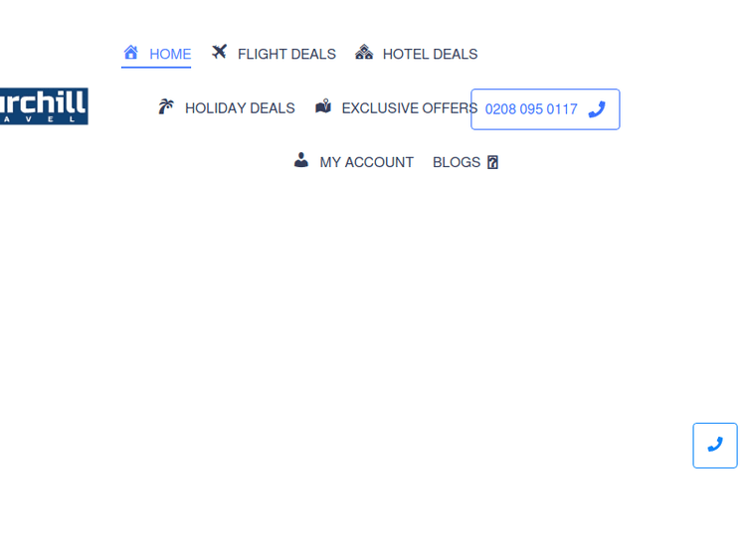Click the user icon beside My Account

tap(300, 160)
